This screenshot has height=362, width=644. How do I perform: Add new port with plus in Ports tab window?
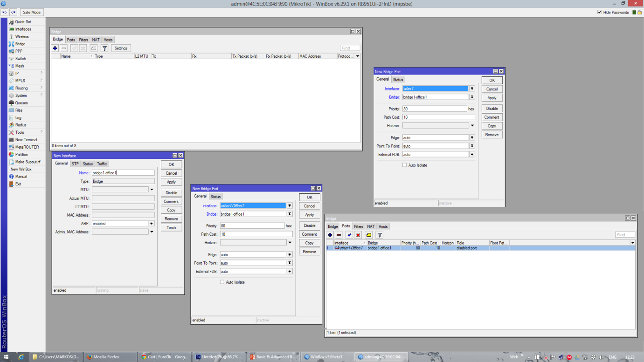pos(330,235)
